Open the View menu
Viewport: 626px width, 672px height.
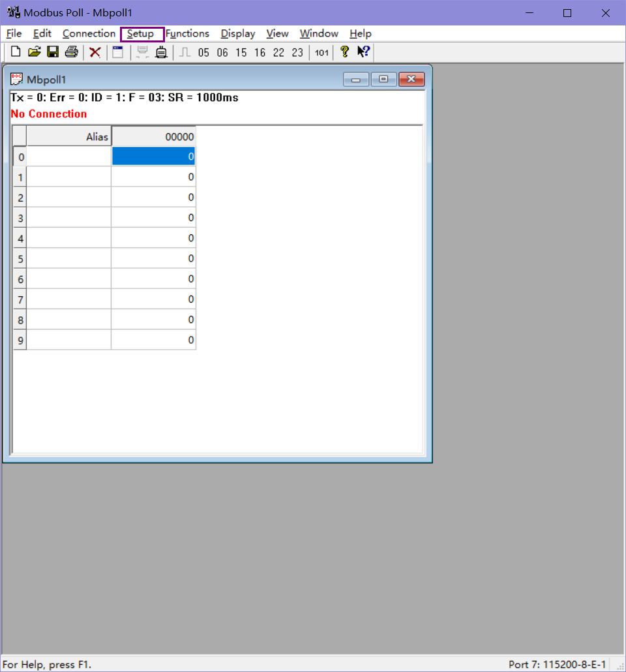(x=277, y=33)
